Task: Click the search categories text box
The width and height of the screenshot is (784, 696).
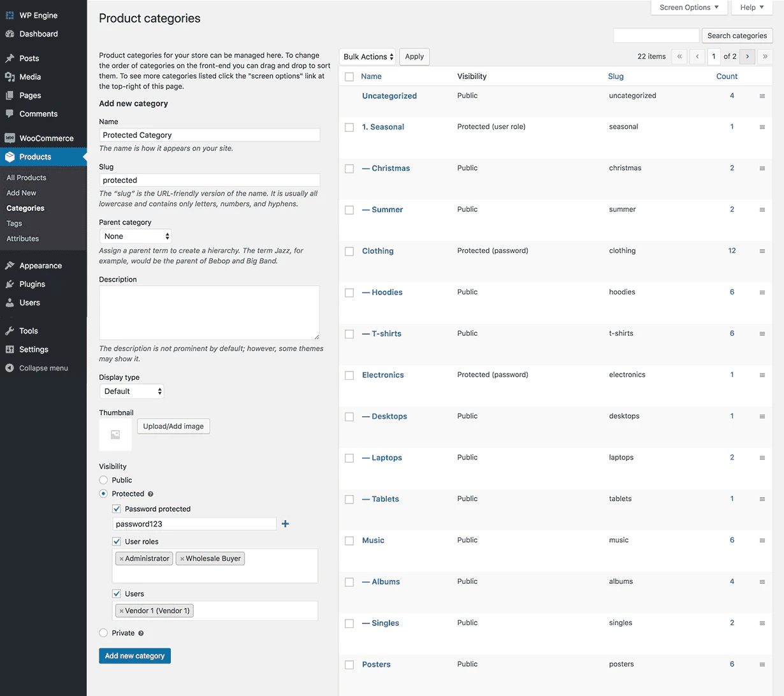Action: pyautogui.click(x=656, y=36)
